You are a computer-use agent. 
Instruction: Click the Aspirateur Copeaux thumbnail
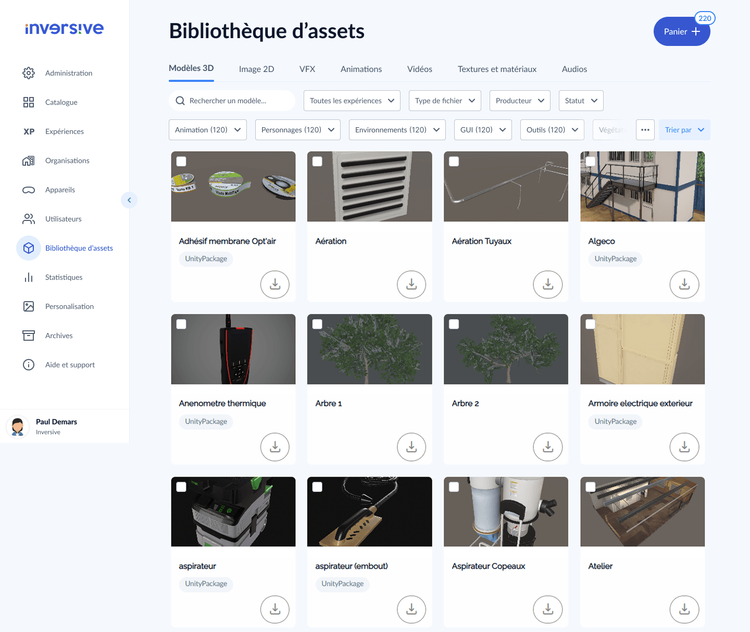tap(506, 511)
